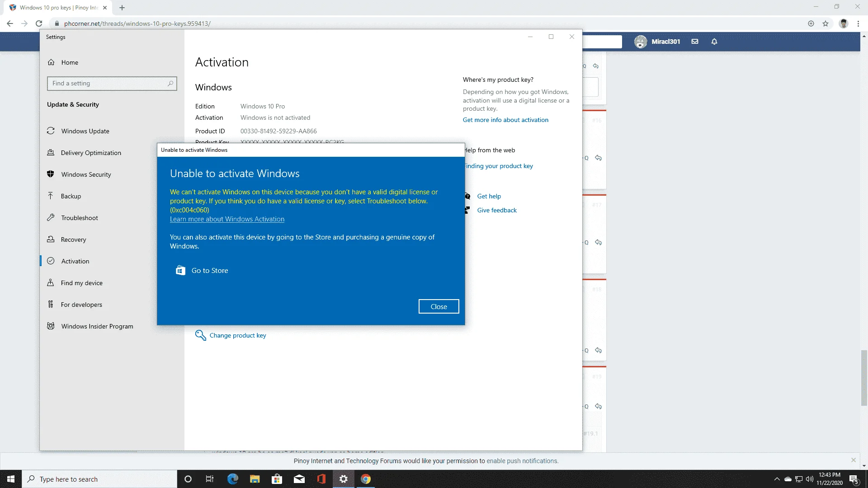Open Finding your product key link
The height and width of the screenshot is (488, 868).
click(x=499, y=166)
